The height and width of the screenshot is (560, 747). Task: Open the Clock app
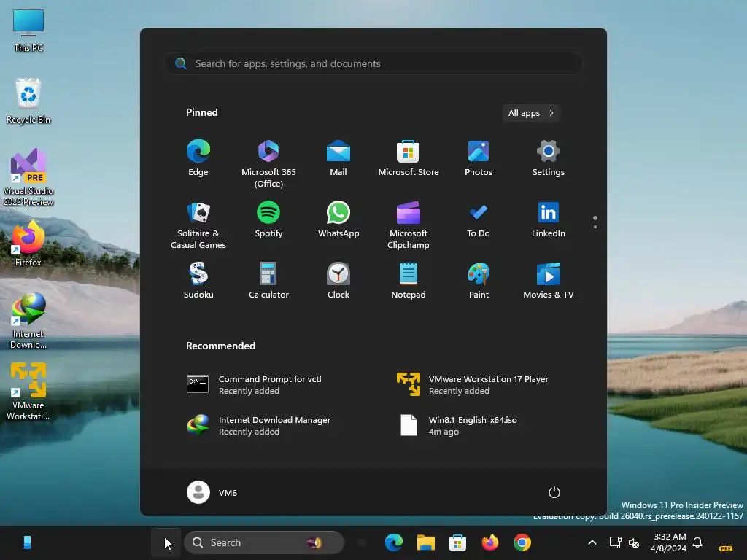point(338,281)
